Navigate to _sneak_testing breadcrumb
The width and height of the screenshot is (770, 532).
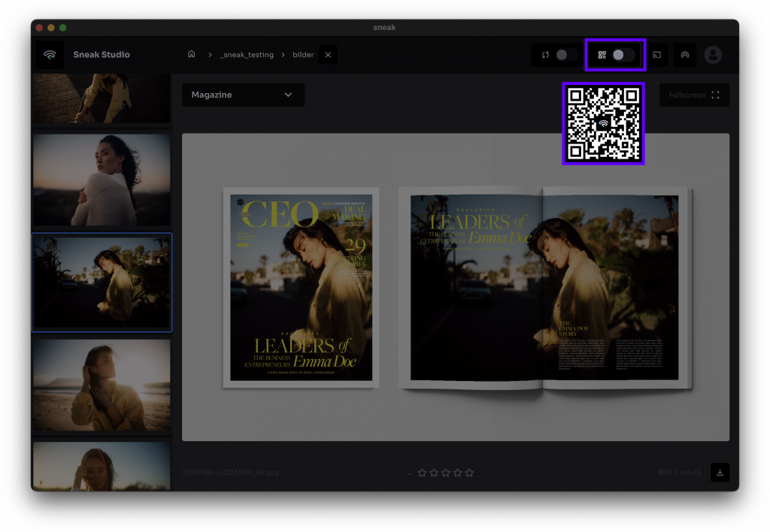point(246,55)
